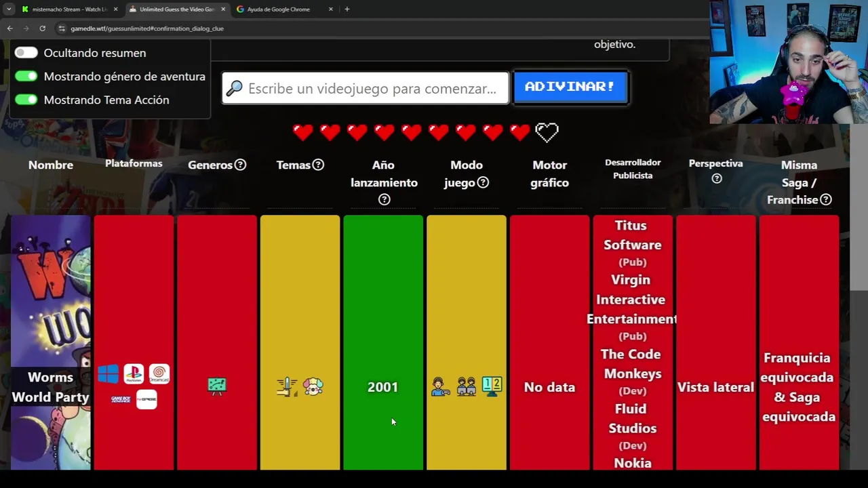Click the address bar with gamedle.wtf URL
This screenshot has height=488, width=868.
(x=380, y=28)
